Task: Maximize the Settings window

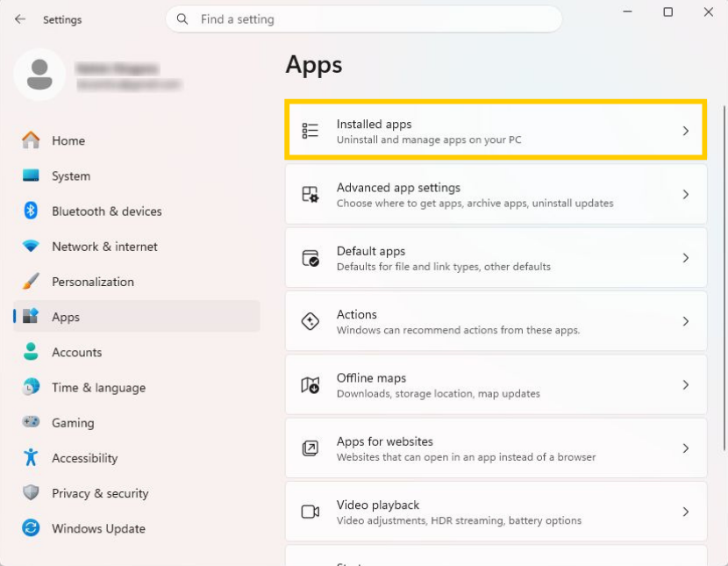Action: 667,12
